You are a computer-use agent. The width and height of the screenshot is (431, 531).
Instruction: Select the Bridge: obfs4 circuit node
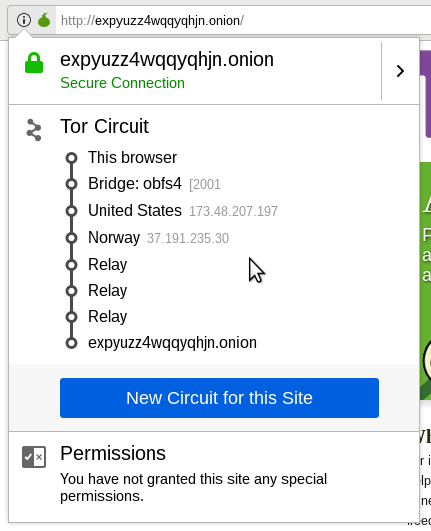coord(135,184)
